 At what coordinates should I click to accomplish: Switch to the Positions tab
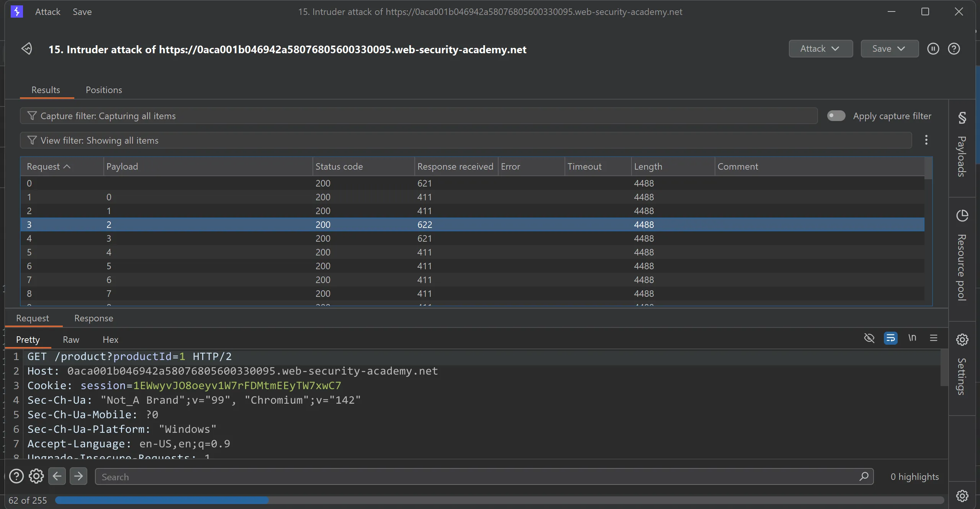click(104, 90)
